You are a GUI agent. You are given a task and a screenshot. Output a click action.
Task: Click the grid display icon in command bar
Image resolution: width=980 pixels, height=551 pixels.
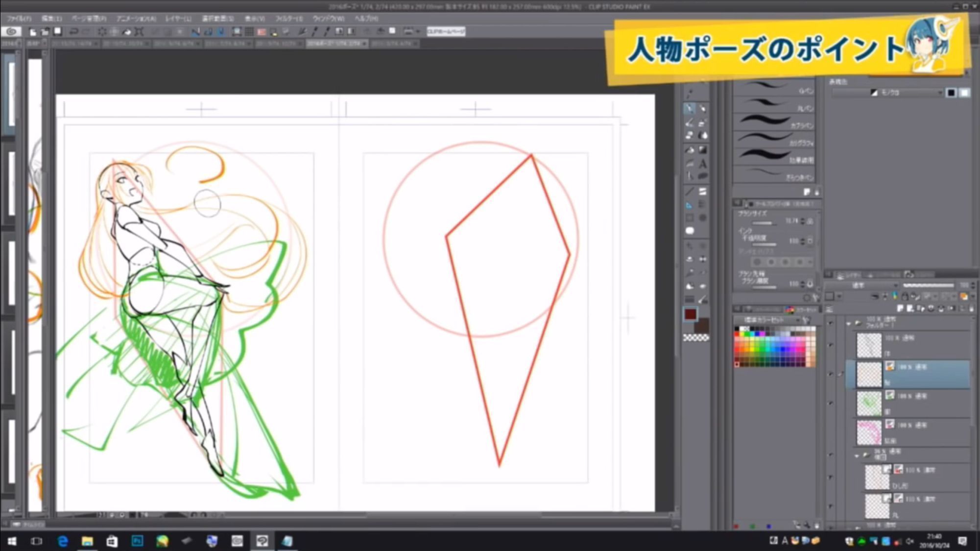pyautogui.click(x=249, y=32)
